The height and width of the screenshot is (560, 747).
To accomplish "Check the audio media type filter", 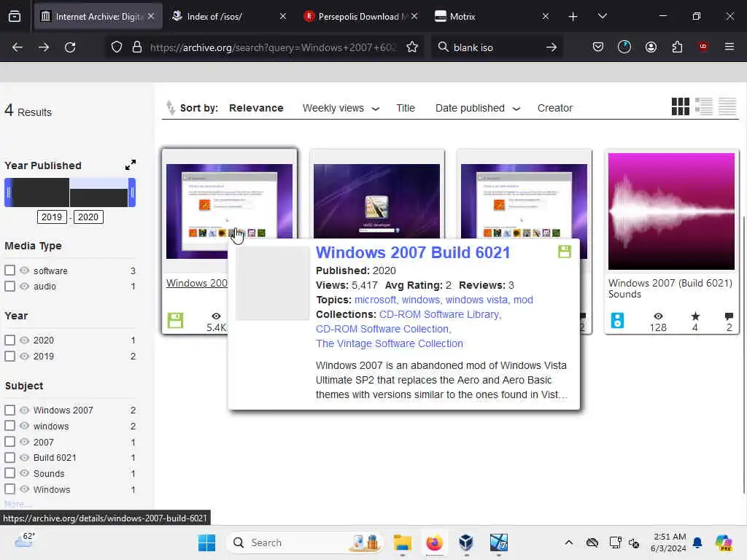I will (x=10, y=286).
